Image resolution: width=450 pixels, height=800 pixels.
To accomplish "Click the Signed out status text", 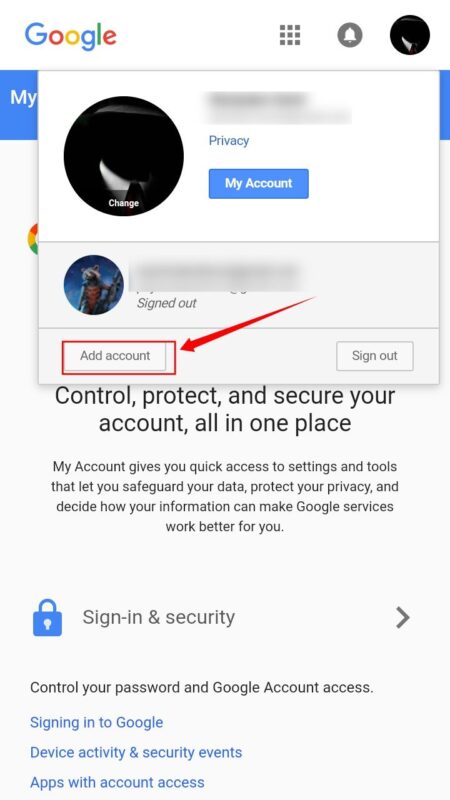I will pos(166,303).
